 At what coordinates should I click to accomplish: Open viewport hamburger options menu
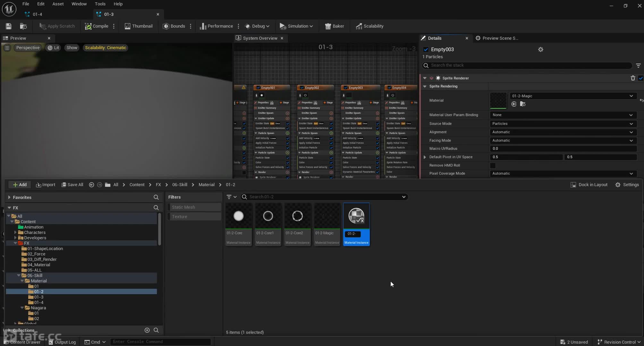[x=7, y=48]
